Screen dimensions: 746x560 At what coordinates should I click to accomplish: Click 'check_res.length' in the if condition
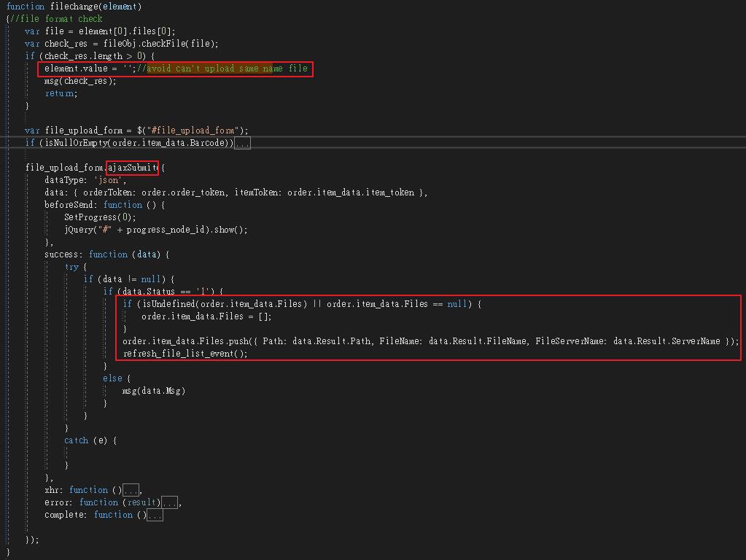83,56
